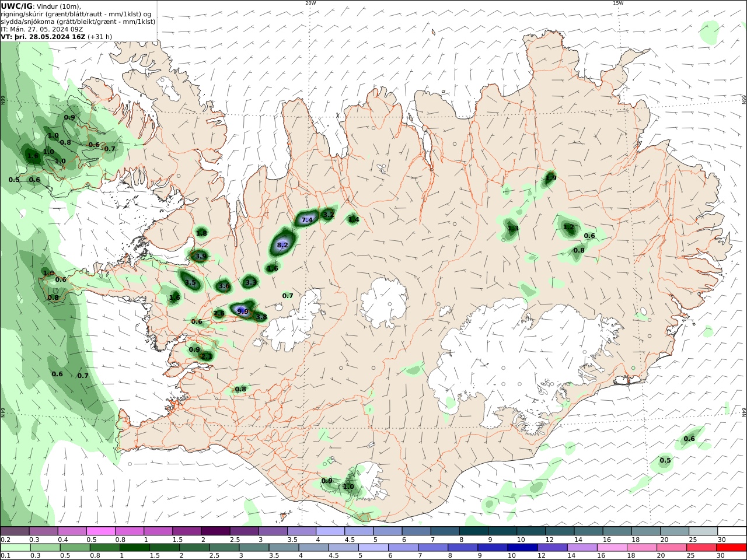Select the 1.4 precipitation label
The width and height of the screenshot is (747, 560).
click(354, 219)
